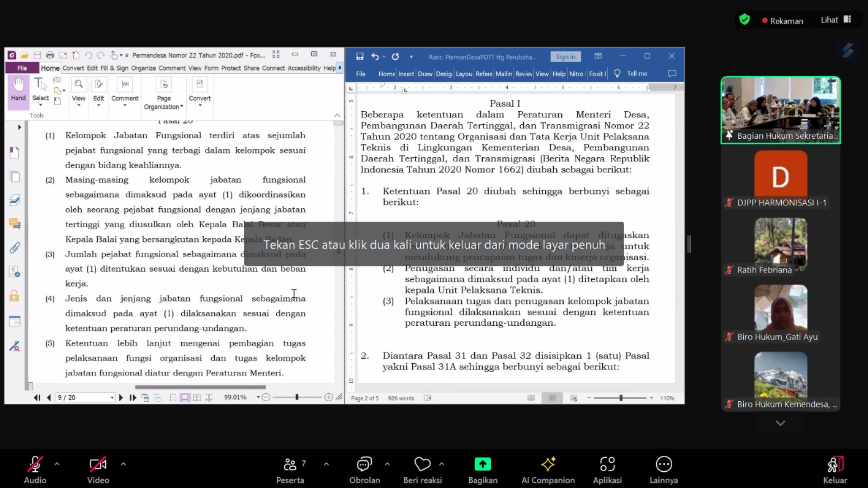Image resolution: width=868 pixels, height=488 pixels.
Task: Open the Foxit File menu
Action: coord(22,68)
